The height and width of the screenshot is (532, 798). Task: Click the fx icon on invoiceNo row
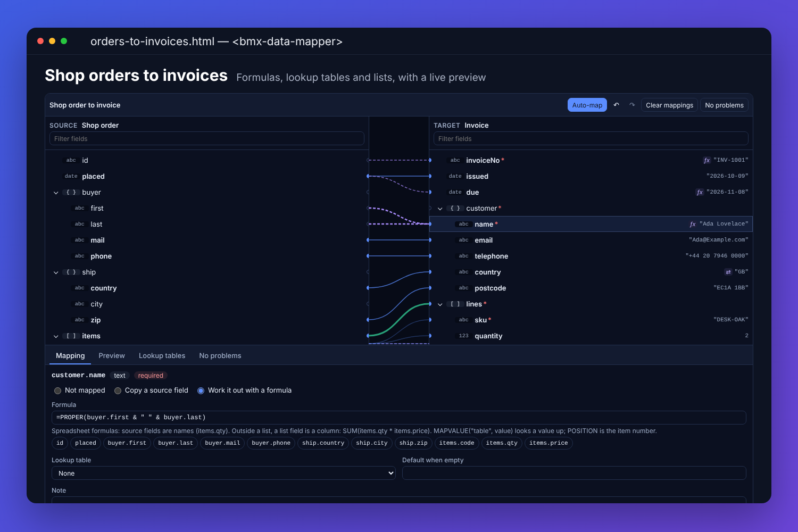pos(706,160)
